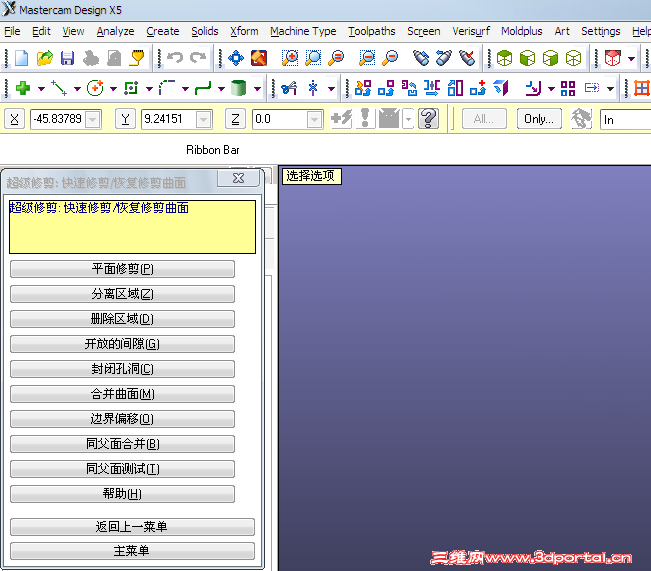Open the X value dropdown arrow
The image size is (651, 571).
(x=93, y=120)
